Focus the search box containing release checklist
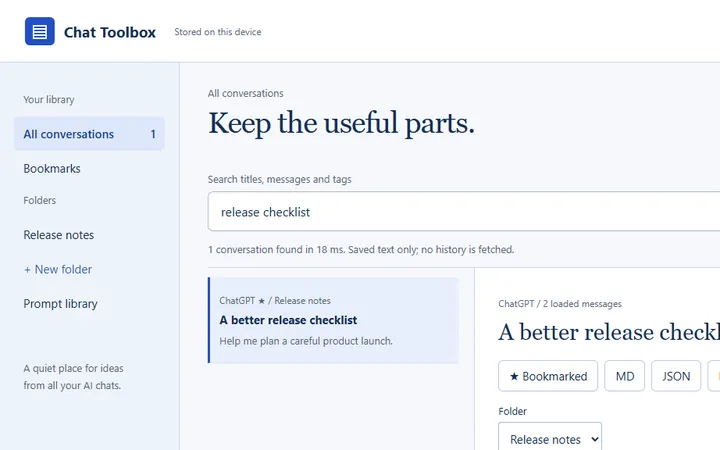Image resolution: width=720 pixels, height=450 pixels. coord(464,212)
